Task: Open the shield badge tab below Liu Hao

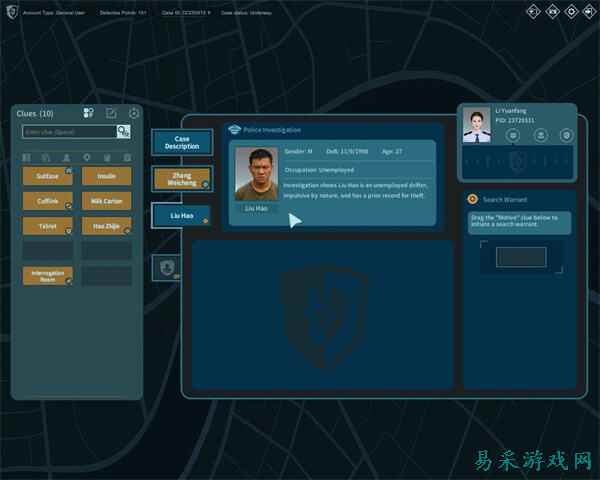Action: pos(167,268)
